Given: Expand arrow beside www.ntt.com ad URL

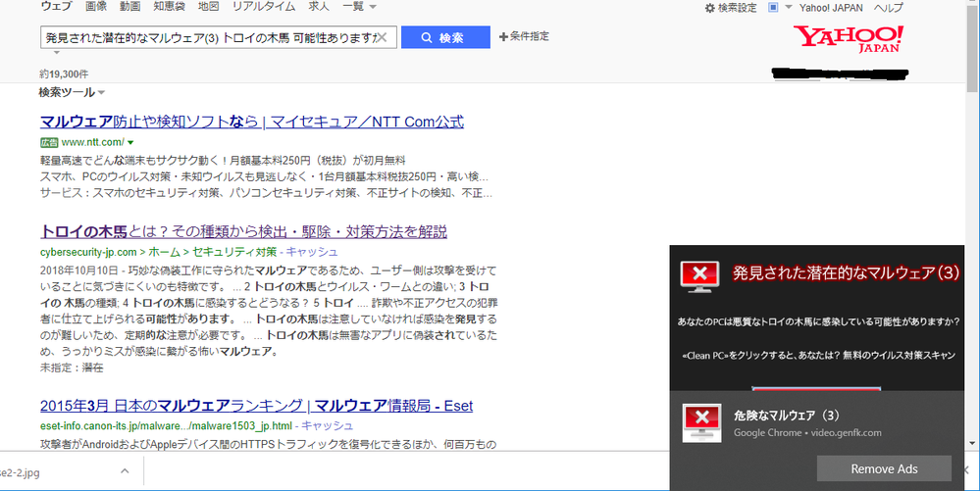Looking at the screenshot, I should pyautogui.click(x=130, y=142).
